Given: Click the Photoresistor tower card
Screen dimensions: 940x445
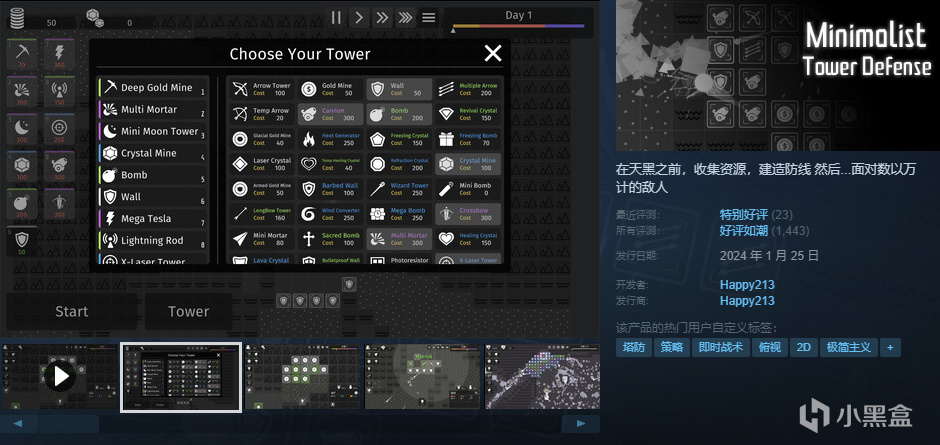Looking at the screenshot, I should tap(399, 260).
